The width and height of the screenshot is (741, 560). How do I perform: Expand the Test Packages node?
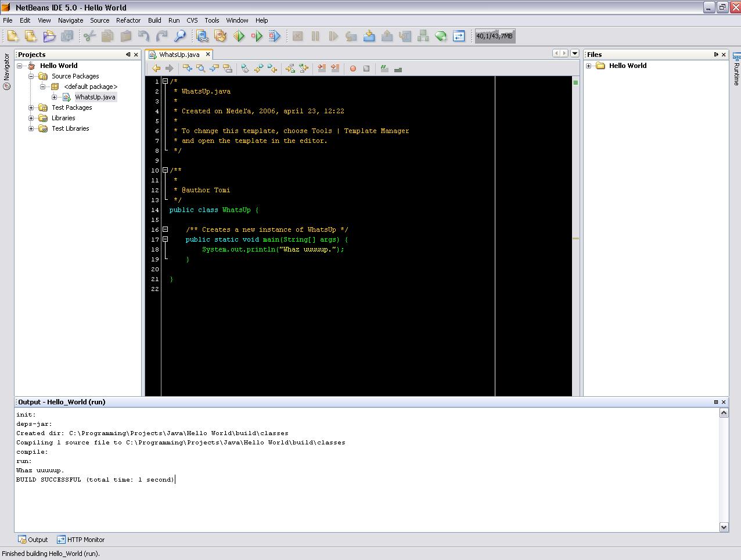pyautogui.click(x=31, y=107)
